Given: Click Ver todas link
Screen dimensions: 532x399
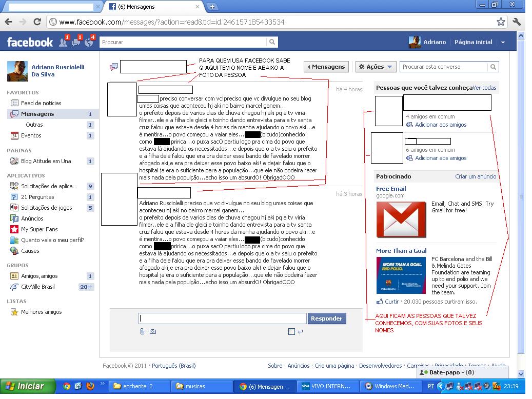Looking at the screenshot, I should [484, 88].
